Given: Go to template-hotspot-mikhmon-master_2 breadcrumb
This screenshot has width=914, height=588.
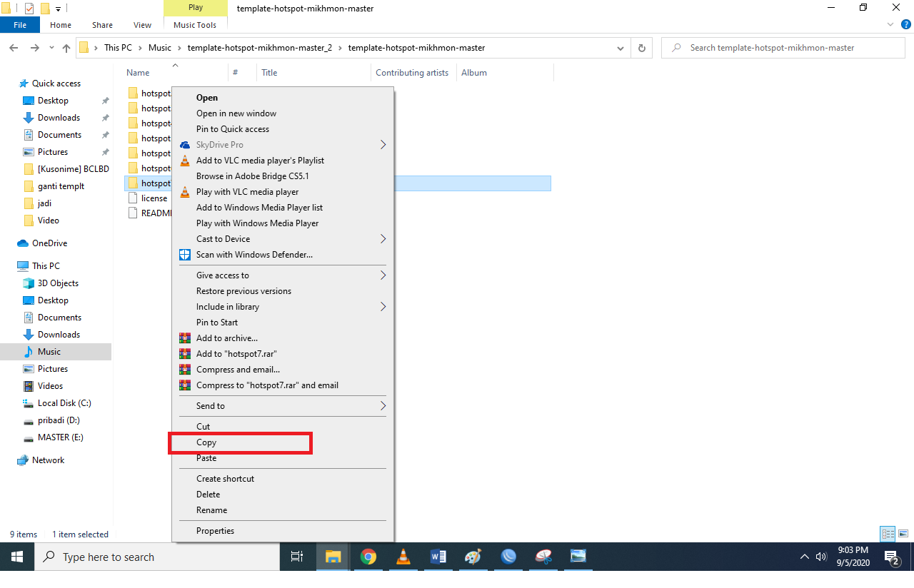Looking at the screenshot, I should [x=260, y=48].
